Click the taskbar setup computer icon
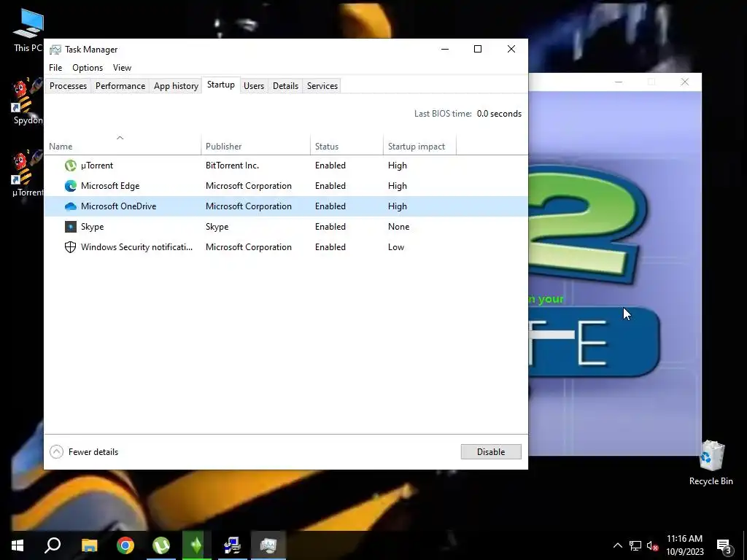Image resolution: width=747 pixels, height=560 pixels. [x=233, y=545]
